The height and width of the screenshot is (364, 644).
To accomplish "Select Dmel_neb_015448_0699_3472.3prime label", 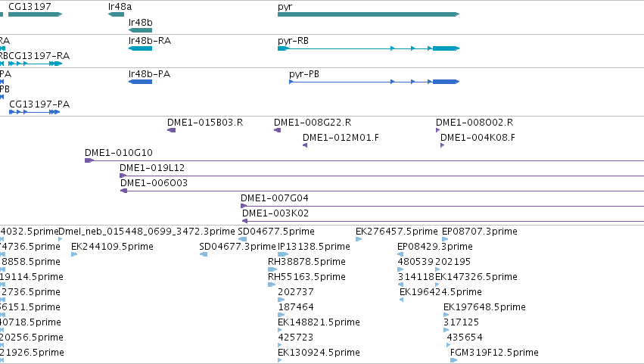I will 147,232.
